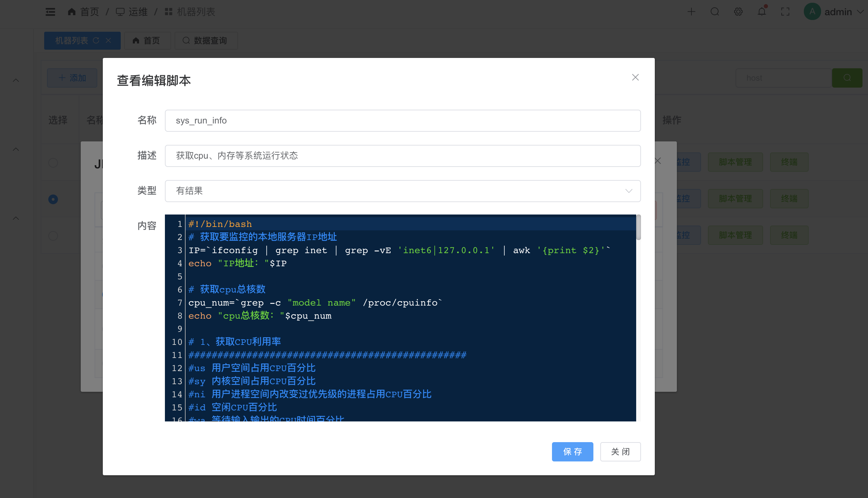868x498 pixels.
Task: Close the 查看编辑脚本 dialog with X
Action: click(x=635, y=77)
